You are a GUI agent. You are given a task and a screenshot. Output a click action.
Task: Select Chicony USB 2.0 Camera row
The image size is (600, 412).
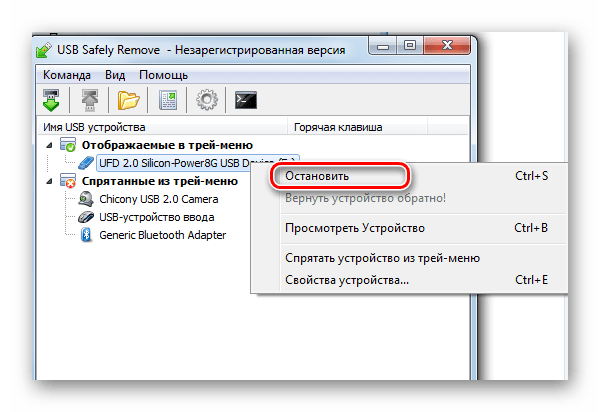159,199
